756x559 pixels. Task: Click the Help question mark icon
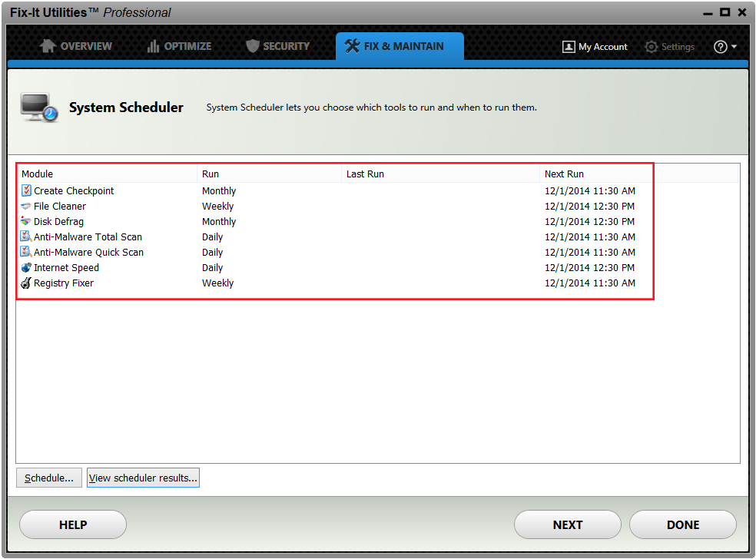[719, 46]
